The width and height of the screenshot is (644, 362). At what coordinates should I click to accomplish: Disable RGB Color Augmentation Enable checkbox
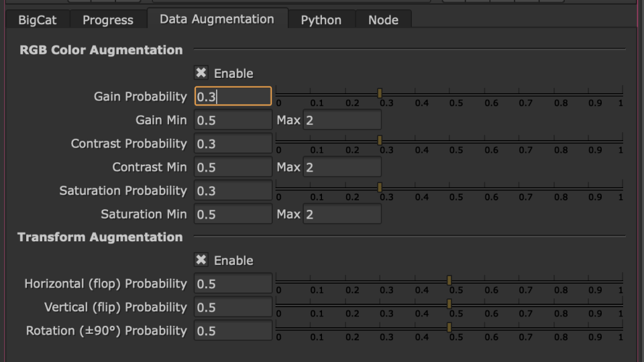(201, 73)
